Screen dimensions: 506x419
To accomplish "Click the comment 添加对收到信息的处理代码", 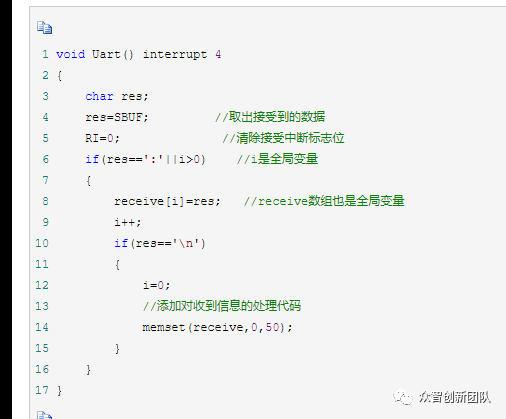I will coord(222,306).
